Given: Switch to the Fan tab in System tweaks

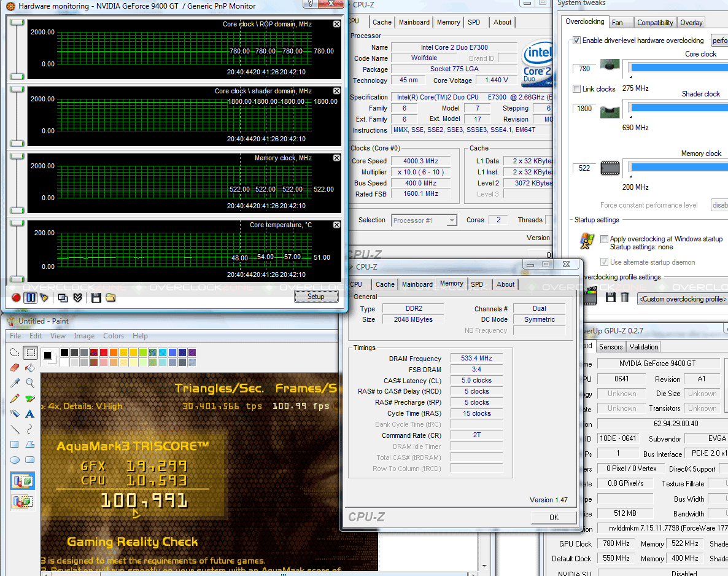Looking at the screenshot, I should [x=621, y=23].
